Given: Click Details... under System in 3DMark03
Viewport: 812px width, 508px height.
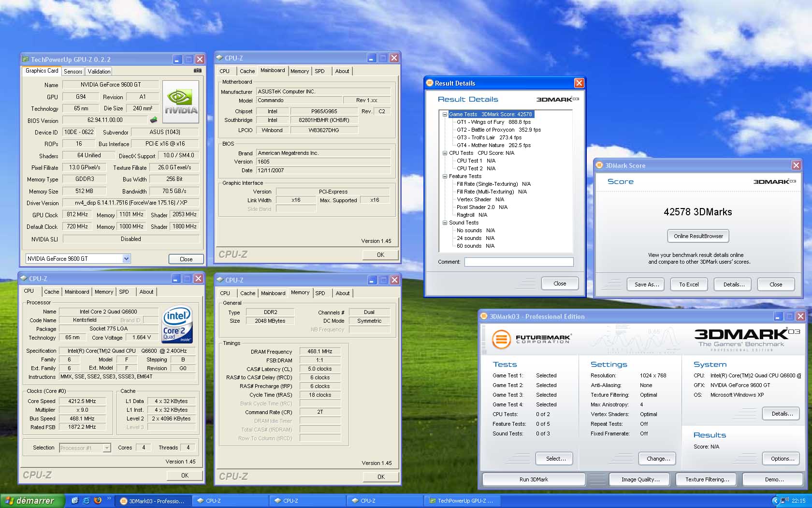Looking at the screenshot, I should [782, 414].
